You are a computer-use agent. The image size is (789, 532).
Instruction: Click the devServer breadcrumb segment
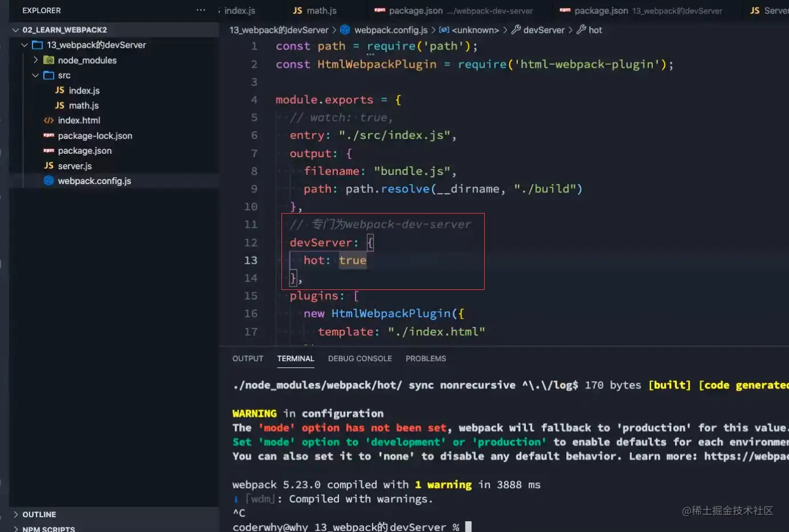point(544,30)
